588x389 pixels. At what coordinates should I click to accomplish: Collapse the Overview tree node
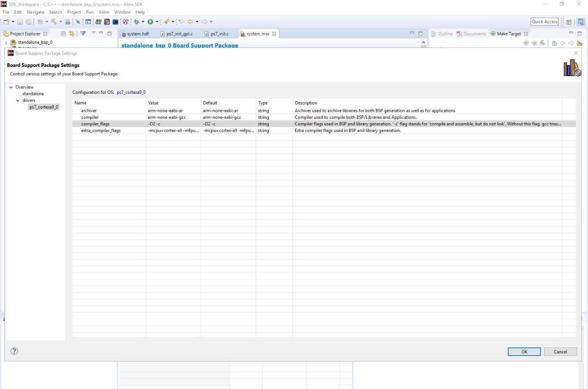coord(11,87)
